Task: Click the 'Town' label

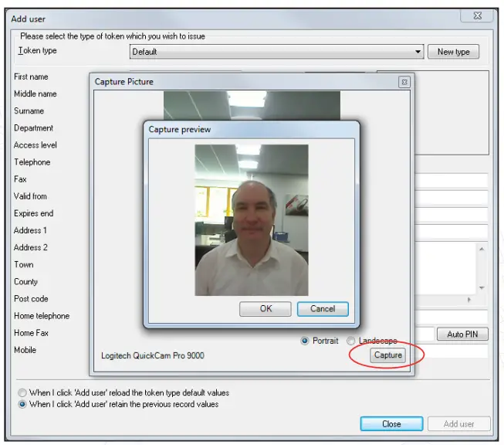Action: pos(23,264)
